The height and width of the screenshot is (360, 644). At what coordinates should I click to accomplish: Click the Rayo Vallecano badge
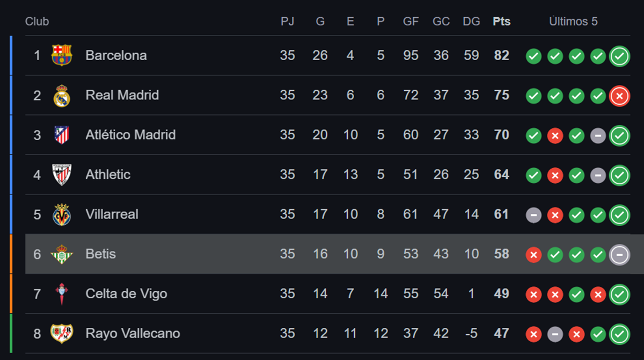(62, 333)
